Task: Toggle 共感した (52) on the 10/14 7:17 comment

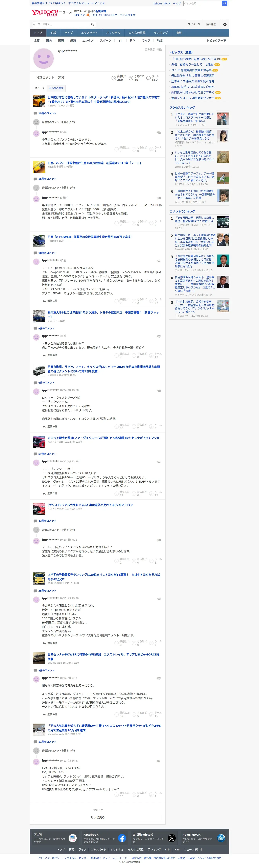Action: tap(122, 714)
